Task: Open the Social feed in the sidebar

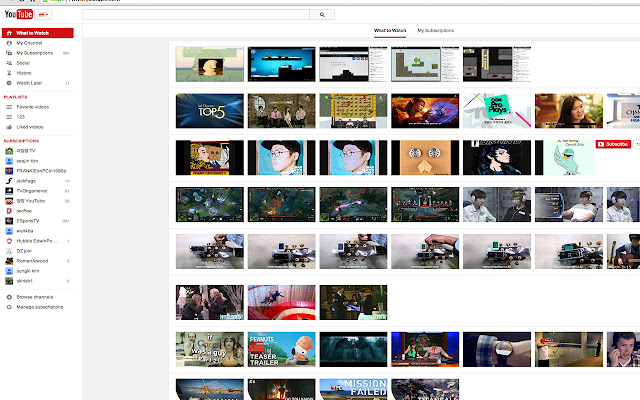Action: pos(23,63)
